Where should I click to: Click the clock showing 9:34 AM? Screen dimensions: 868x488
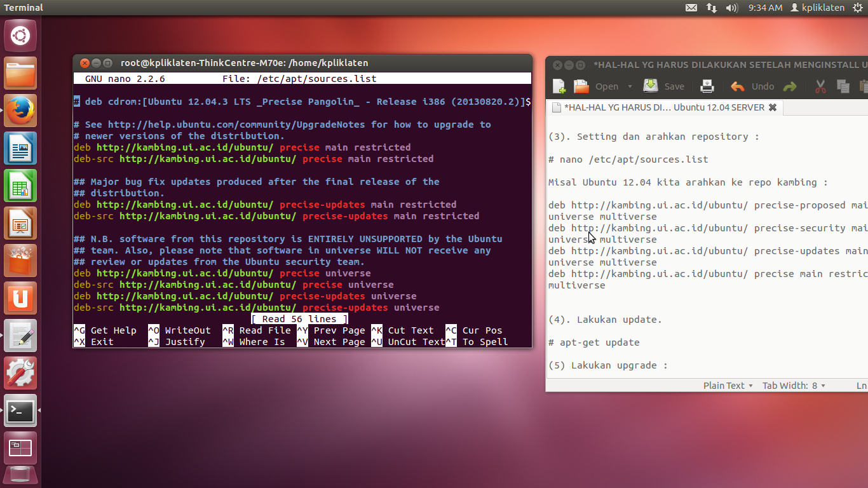pos(765,8)
